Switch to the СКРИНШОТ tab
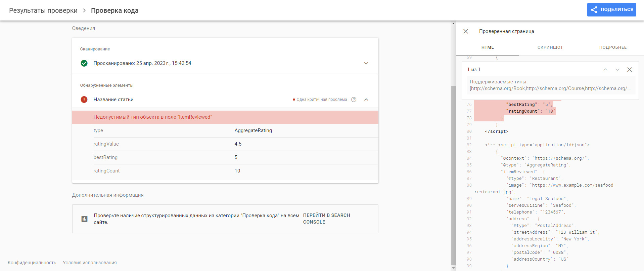644x271 pixels. [550, 47]
